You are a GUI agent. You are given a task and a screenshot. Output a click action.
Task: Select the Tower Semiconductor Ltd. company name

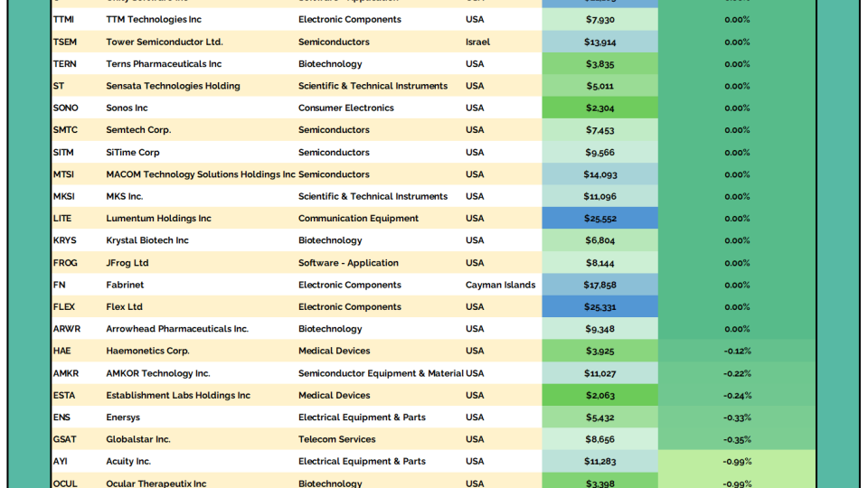coord(164,42)
